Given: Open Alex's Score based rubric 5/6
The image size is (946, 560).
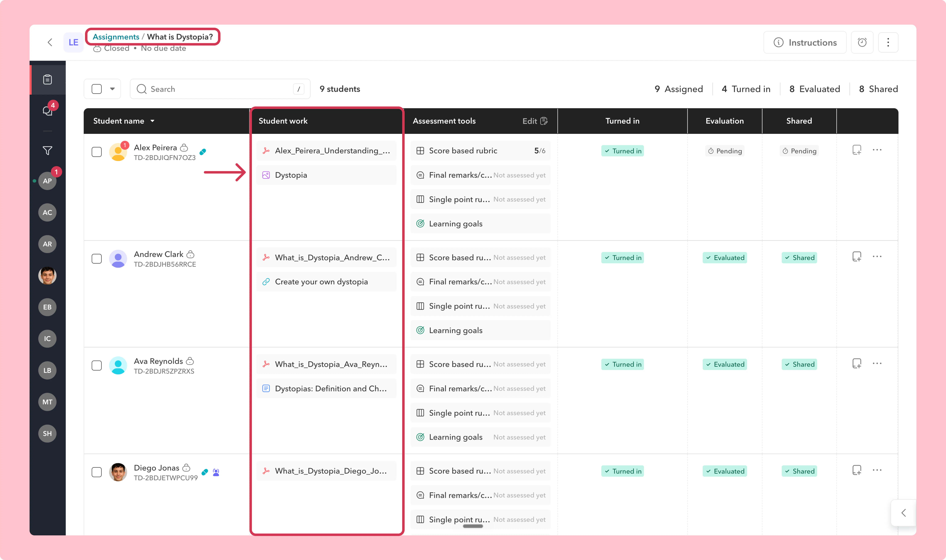Looking at the screenshot, I should (480, 151).
